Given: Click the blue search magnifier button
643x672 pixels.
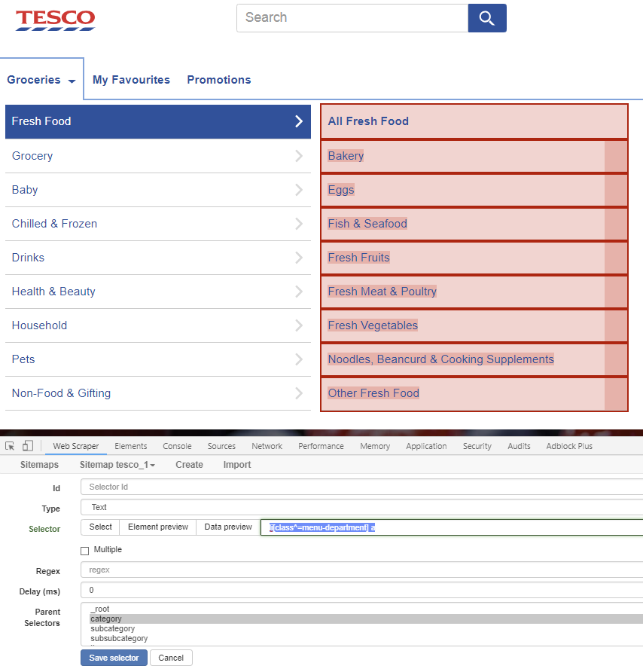Looking at the screenshot, I should [x=486, y=18].
